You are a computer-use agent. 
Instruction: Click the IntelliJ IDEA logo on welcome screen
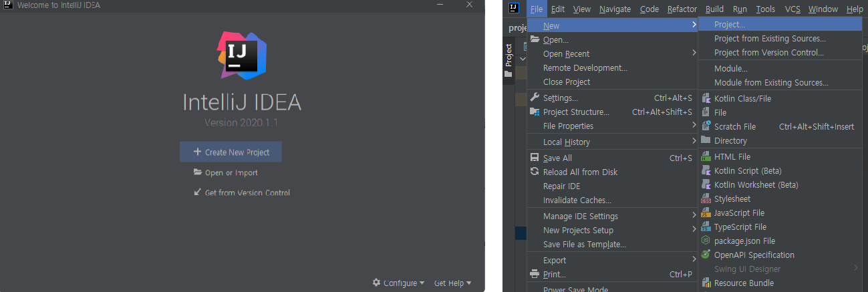(242, 54)
